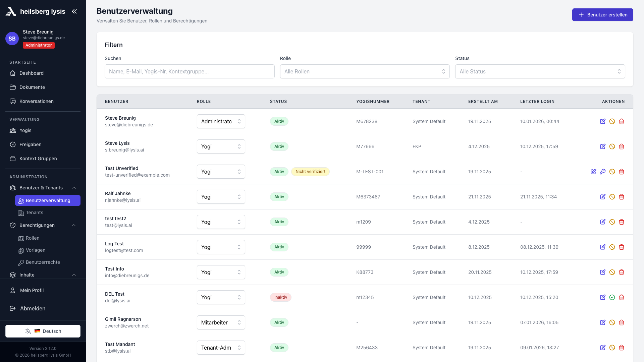Open Alle Rollen filter dropdown
644x362 pixels.
coord(365,71)
